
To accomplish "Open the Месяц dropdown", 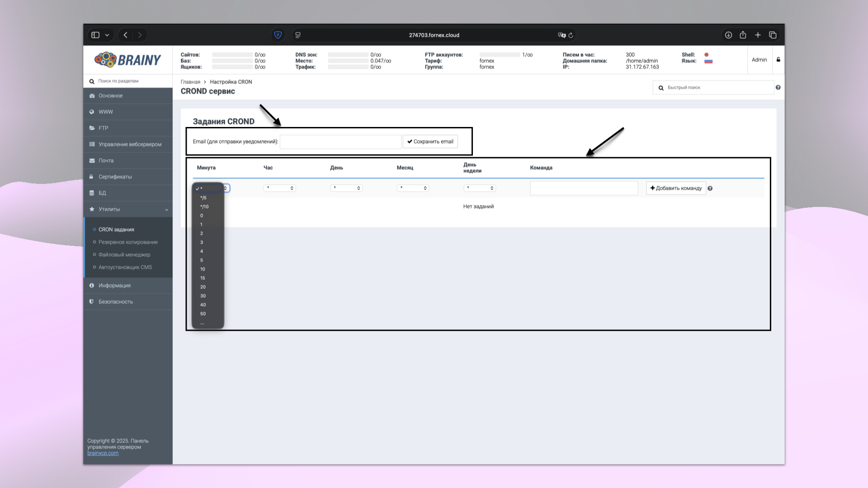I will tap(413, 188).
